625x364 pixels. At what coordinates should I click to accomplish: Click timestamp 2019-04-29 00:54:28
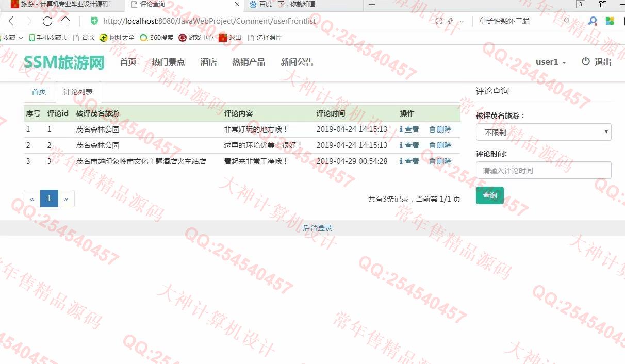pyautogui.click(x=352, y=161)
